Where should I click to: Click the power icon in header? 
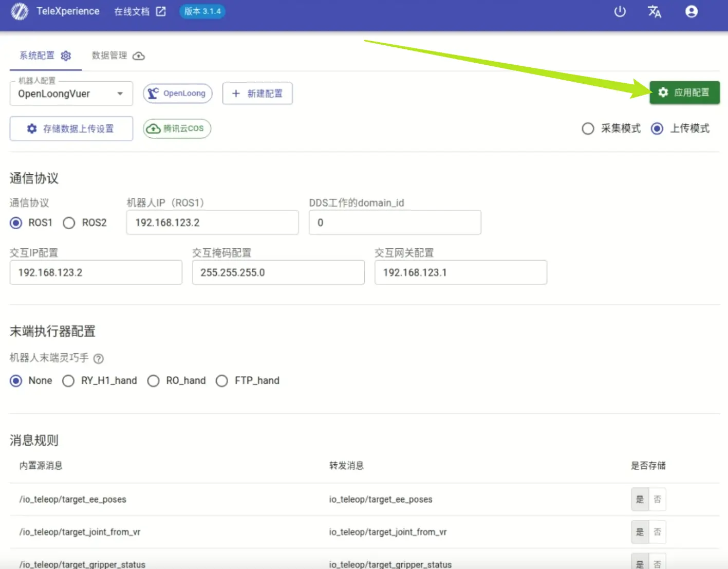(620, 11)
